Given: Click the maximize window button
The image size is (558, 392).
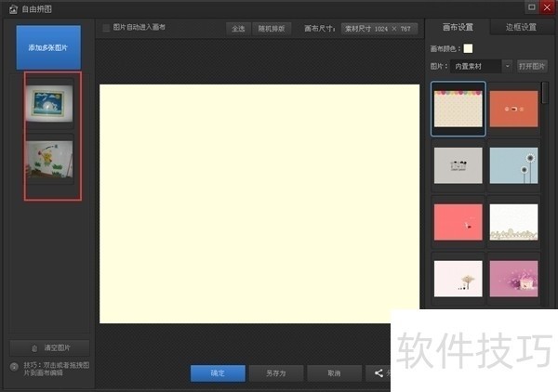Looking at the screenshot, I should (531, 7).
